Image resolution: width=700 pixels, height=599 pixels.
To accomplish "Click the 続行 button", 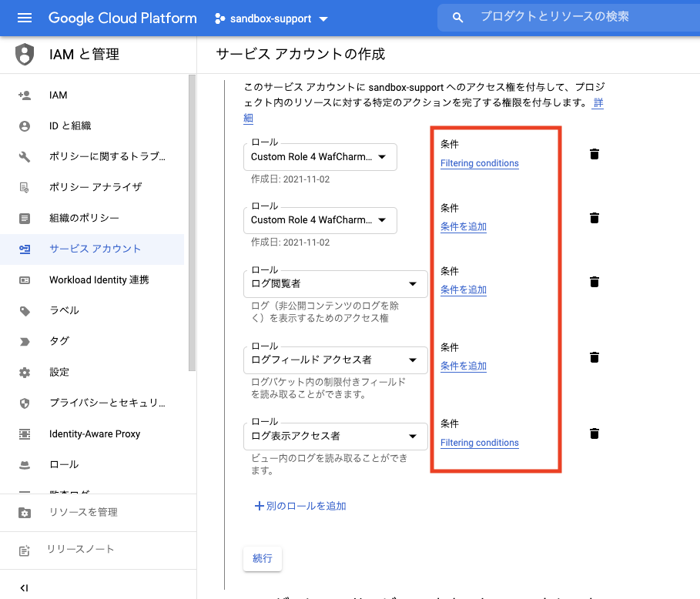I will click(x=263, y=558).
